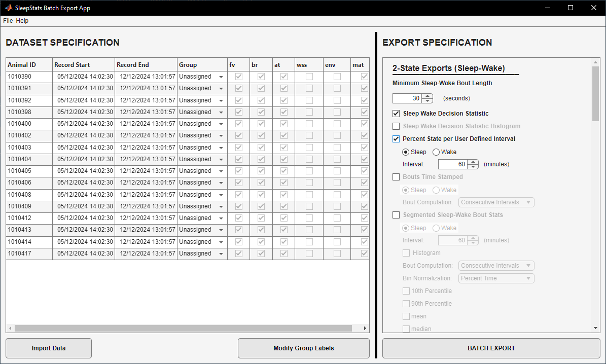
Task: Click the Percent State interval field showing 60
Action: [453, 164]
